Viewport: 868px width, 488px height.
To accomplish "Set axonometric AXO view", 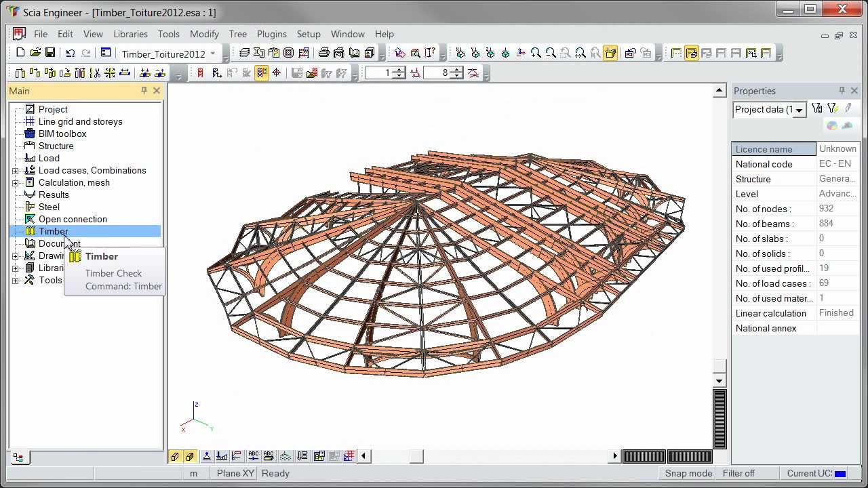I will click(x=505, y=53).
